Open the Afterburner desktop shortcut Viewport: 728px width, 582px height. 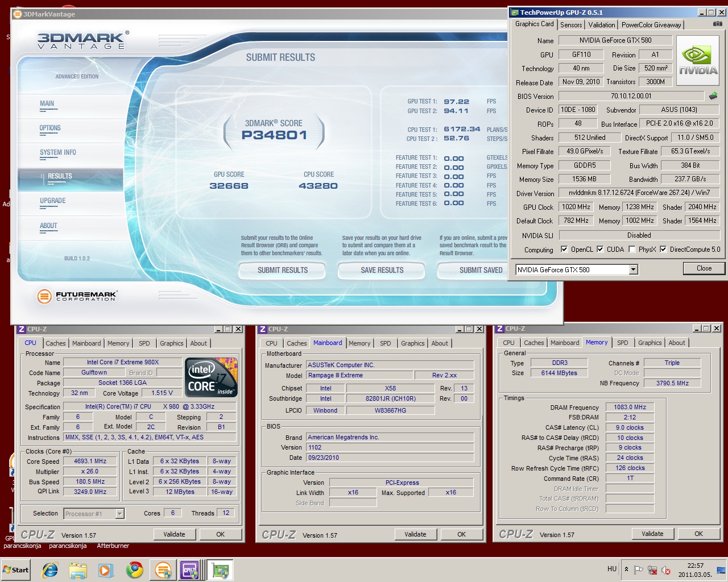point(113,546)
